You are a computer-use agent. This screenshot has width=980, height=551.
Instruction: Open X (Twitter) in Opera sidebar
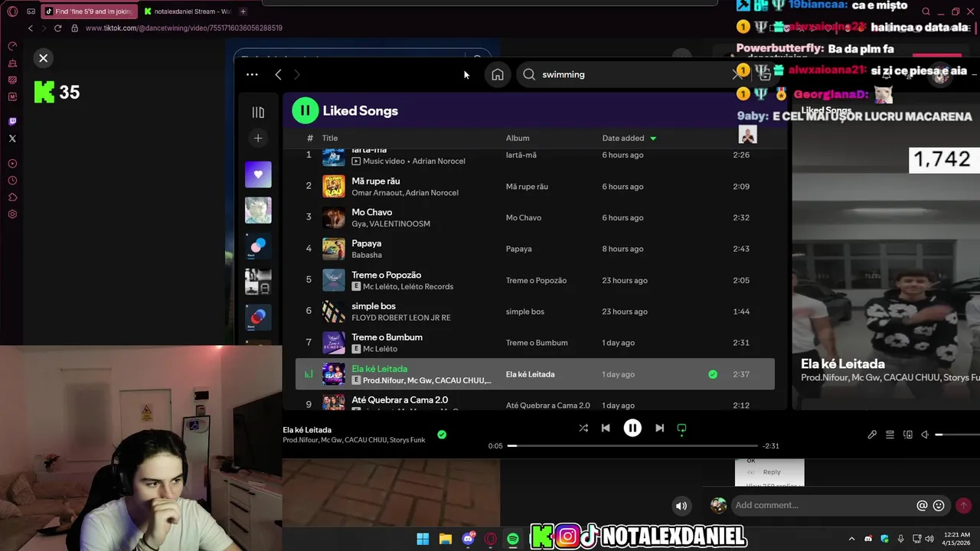(x=12, y=139)
